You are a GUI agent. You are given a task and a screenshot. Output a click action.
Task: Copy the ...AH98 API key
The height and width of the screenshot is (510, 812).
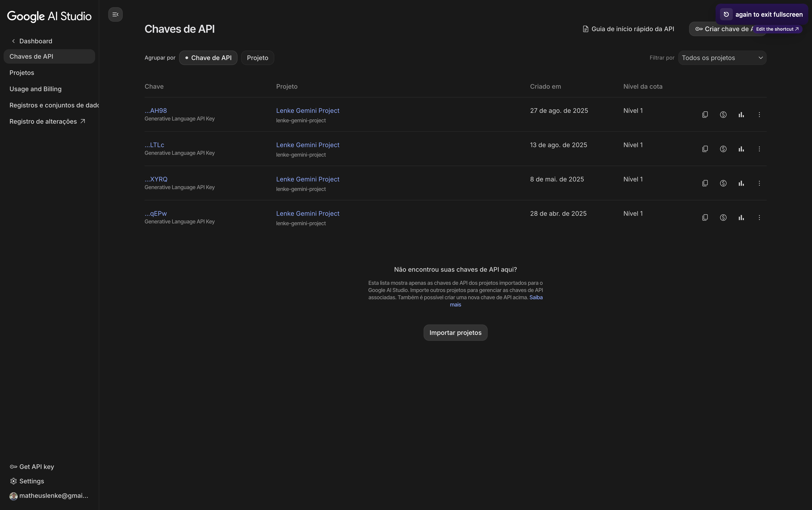coord(705,114)
